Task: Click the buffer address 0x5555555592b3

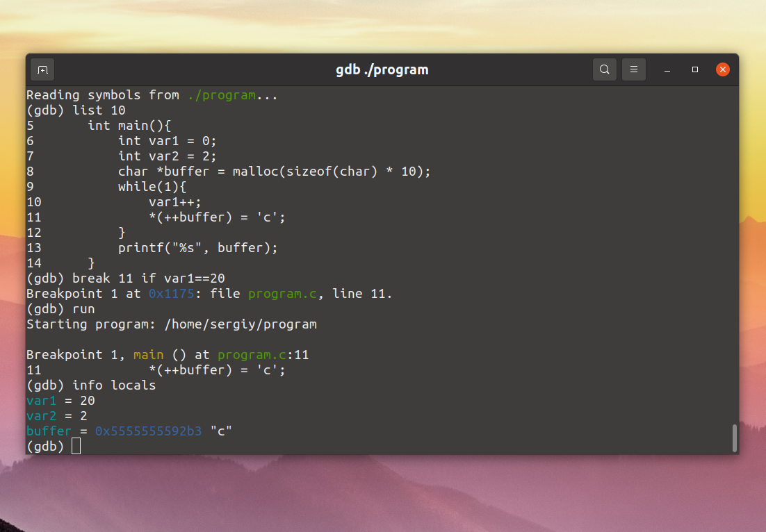Action: tap(149, 431)
